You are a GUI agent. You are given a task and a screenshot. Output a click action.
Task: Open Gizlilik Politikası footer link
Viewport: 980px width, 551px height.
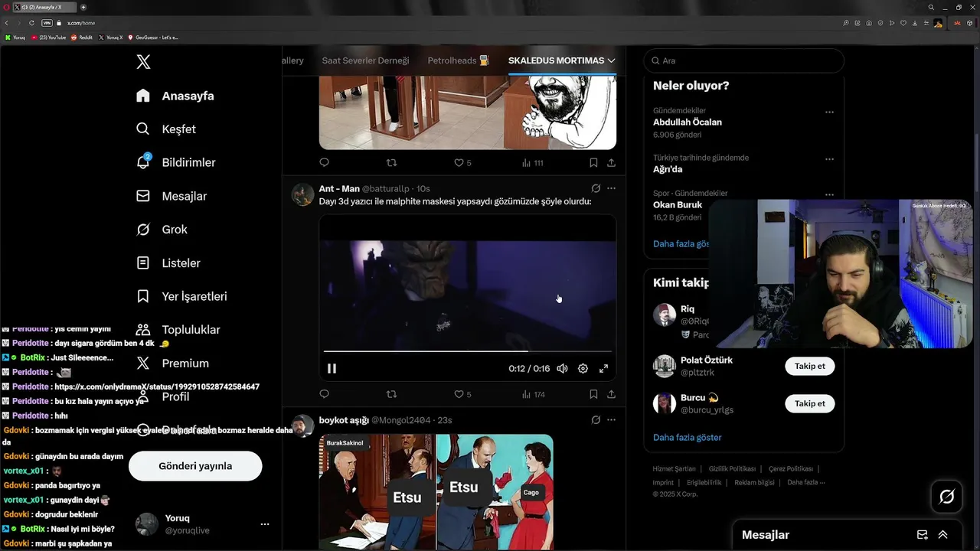pos(732,469)
